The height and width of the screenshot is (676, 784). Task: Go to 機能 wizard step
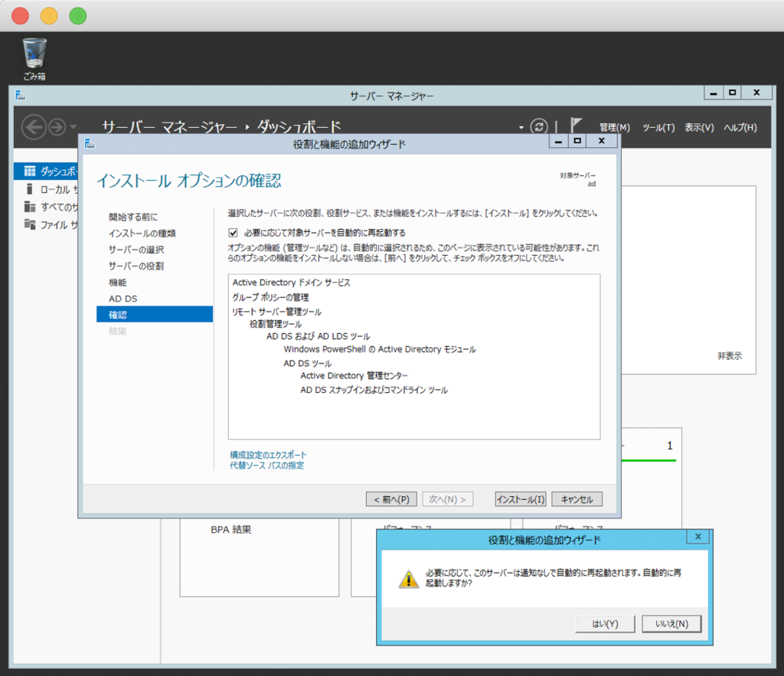tap(117, 282)
